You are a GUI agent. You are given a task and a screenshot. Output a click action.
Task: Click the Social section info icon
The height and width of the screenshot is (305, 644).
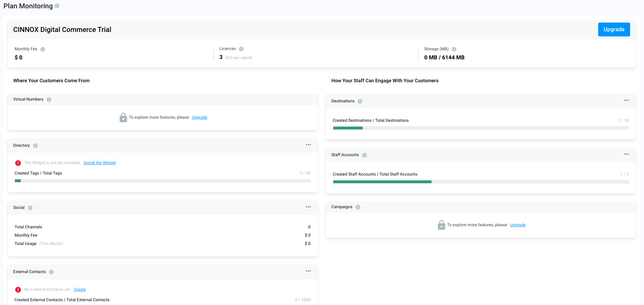click(x=30, y=208)
